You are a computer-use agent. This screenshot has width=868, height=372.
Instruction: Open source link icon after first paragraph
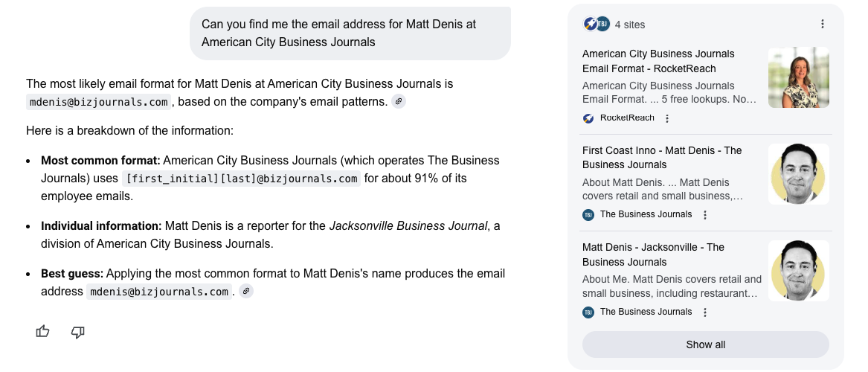click(x=399, y=102)
